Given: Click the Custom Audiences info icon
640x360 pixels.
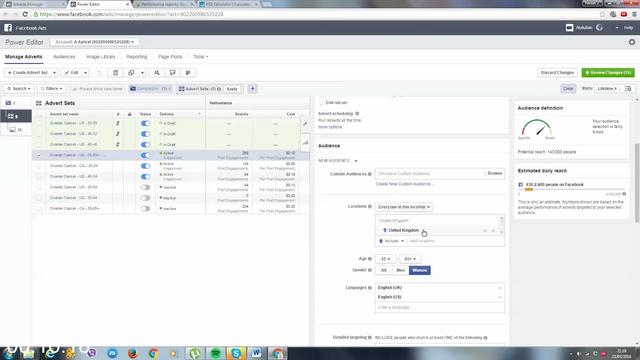Looking at the screenshot, I should 370,174.
